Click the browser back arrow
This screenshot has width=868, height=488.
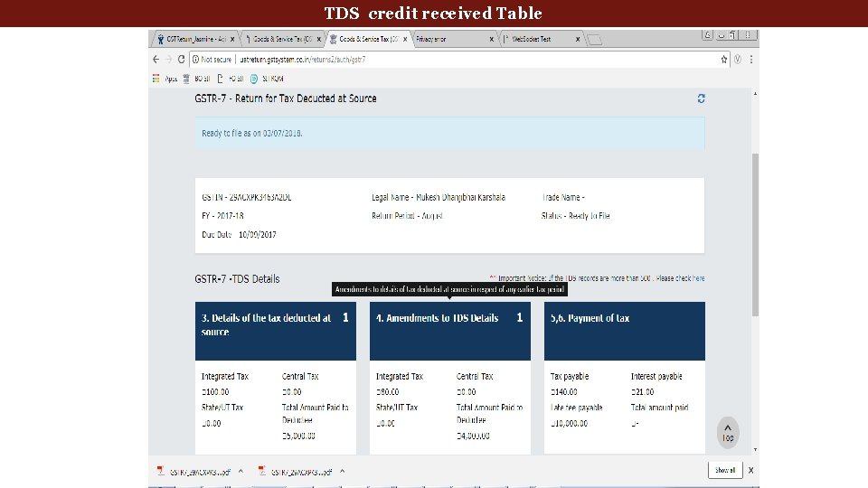pyautogui.click(x=156, y=60)
